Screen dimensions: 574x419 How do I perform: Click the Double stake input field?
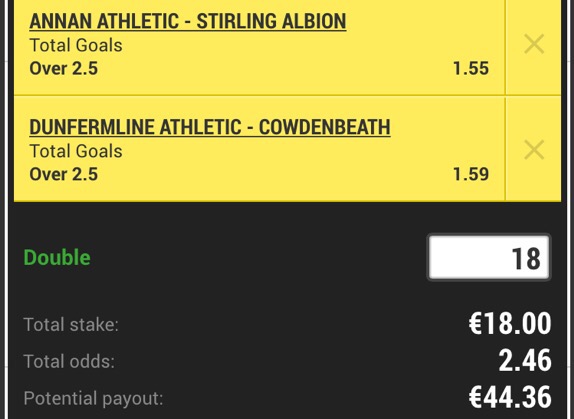pyautogui.click(x=489, y=257)
